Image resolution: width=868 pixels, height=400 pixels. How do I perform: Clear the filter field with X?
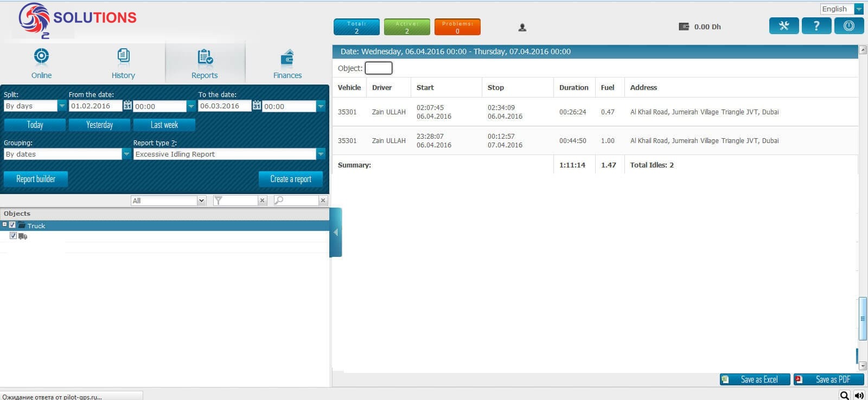[262, 201]
